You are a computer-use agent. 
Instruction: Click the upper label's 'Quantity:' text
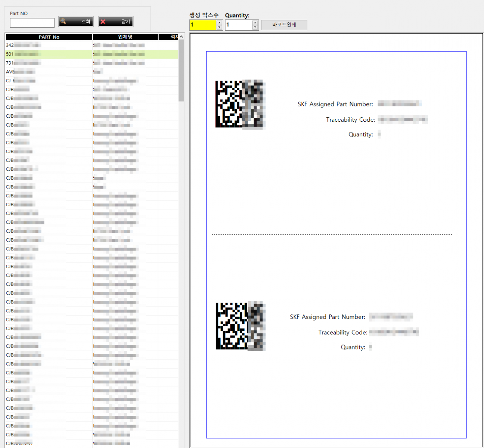pos(361,134)
